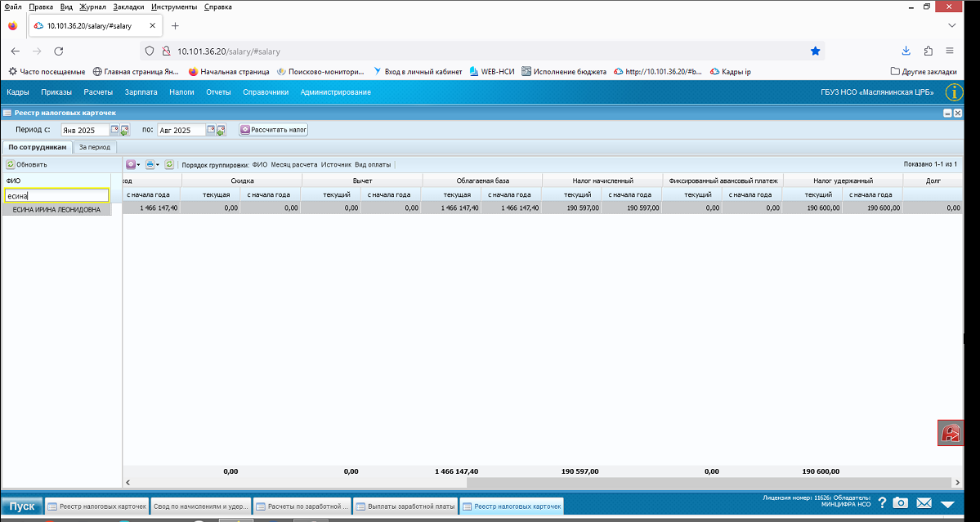
Task: Switch to the По сотрудникам tab
Action: pyautogui.click(x=38, y=147)
